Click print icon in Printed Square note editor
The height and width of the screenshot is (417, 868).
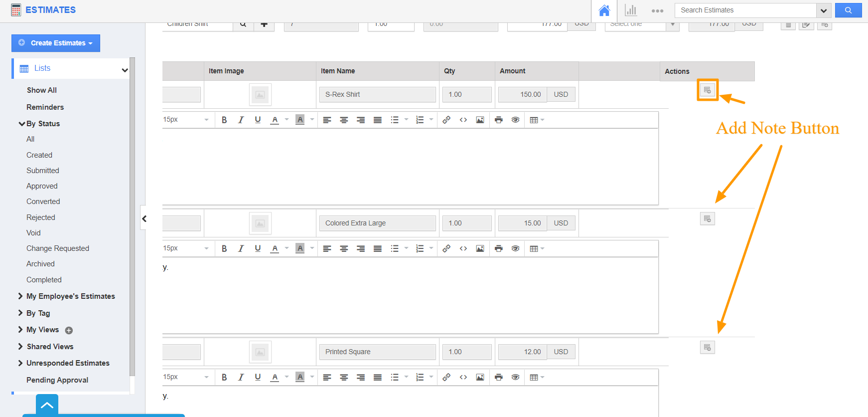pyautogui.click(x=499, y=377)
